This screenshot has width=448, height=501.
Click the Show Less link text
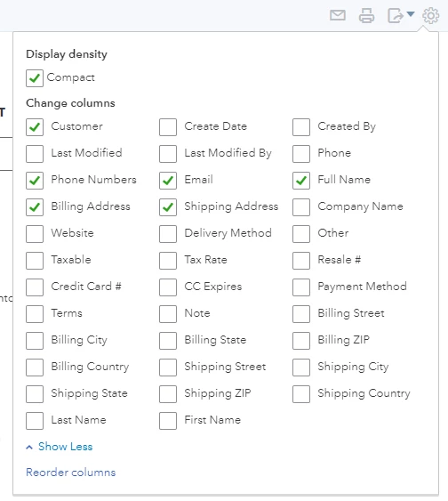click(66, 447)
